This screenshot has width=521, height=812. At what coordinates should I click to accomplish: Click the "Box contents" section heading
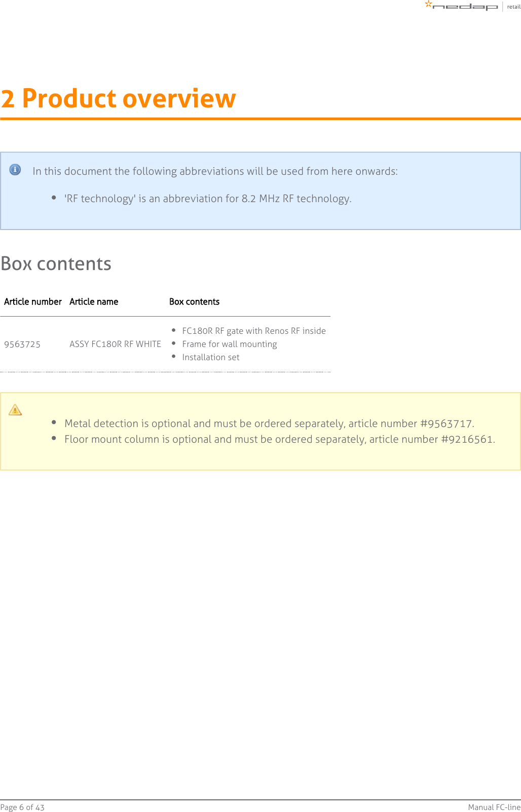point(56,264)
